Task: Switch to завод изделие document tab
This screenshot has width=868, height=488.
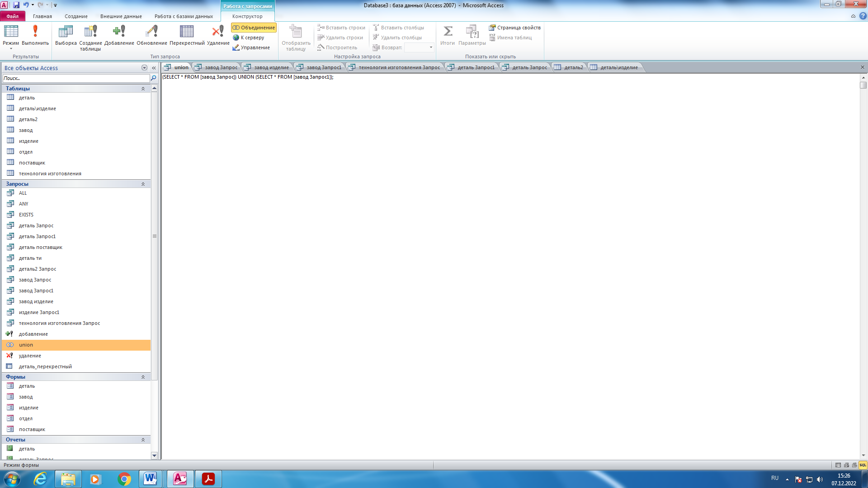Action: pos(267,67)
